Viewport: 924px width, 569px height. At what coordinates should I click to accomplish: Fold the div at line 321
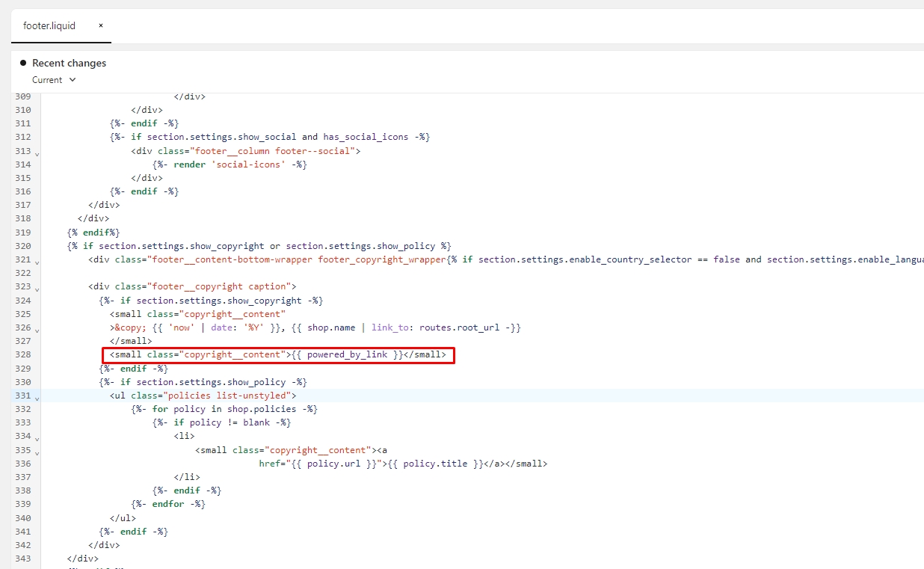[37, 262]
